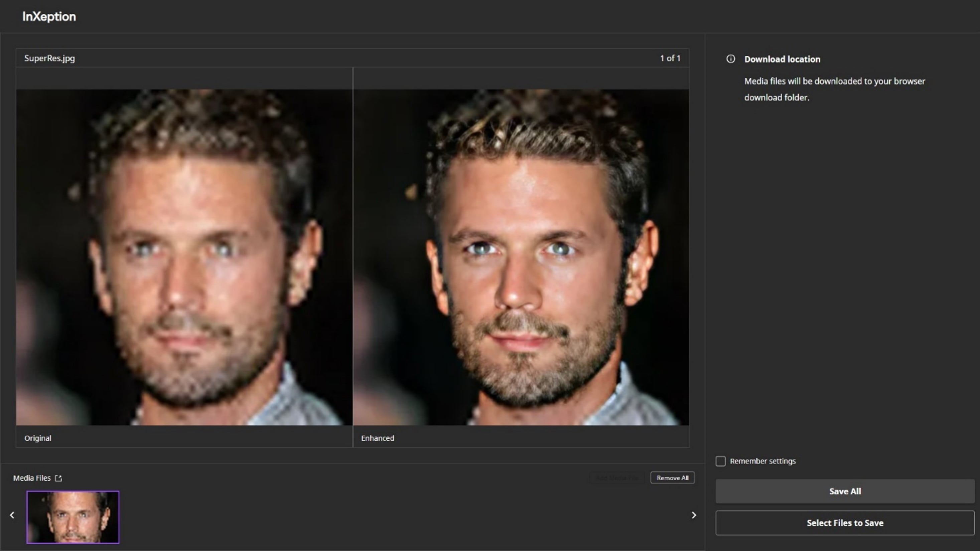The width and height of the screenshot is (980, 551).
Task: Click the Enhanced caption label
Action: point(377,438)
